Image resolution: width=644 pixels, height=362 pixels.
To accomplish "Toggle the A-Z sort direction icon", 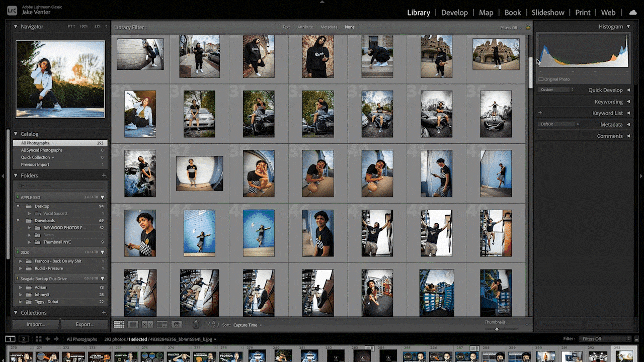I will coord(214,325).
